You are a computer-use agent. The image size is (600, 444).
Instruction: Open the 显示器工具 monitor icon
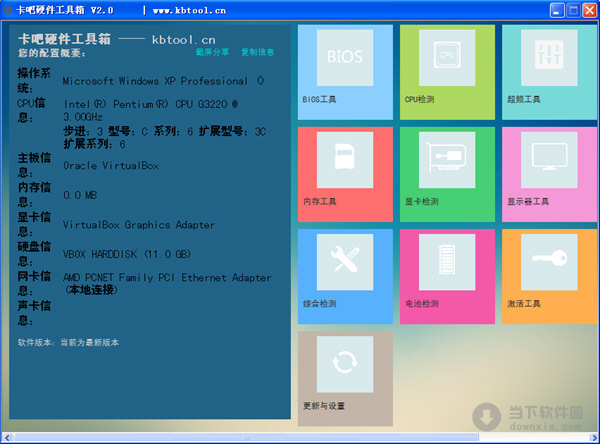click(549, 160)
